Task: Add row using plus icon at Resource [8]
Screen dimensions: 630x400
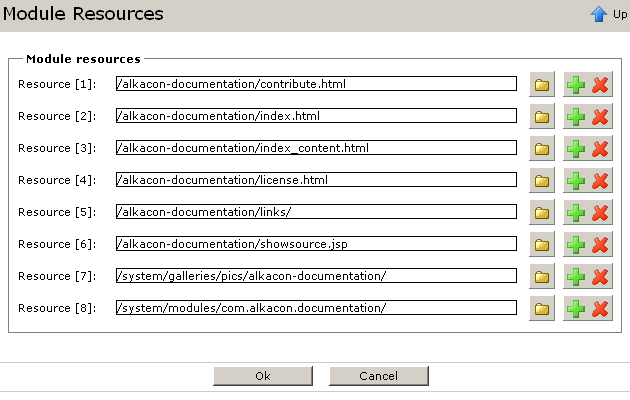Action: click(576, 308)
